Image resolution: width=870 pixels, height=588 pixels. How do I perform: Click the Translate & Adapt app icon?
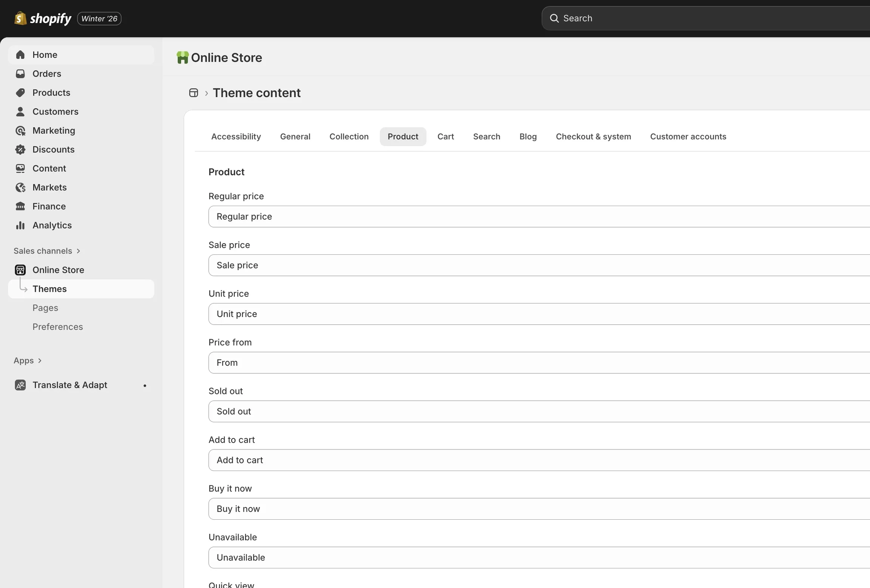pyautogui.click(x=20, y=385)
